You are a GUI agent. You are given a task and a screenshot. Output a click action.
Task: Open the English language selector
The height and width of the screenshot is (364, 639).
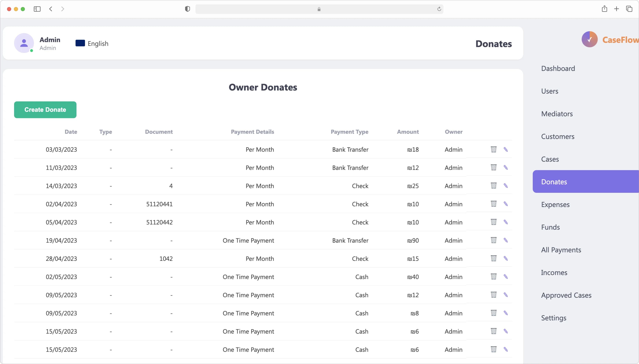(92, 44)
